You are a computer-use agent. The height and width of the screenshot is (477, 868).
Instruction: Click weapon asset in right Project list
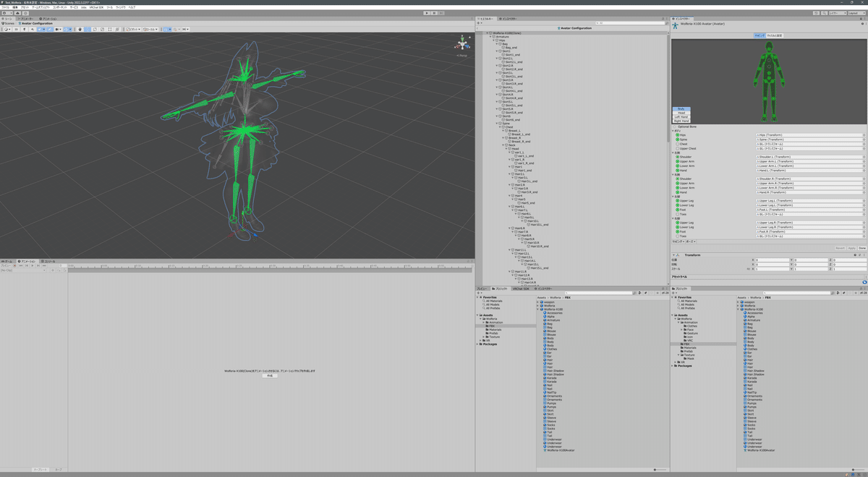[748, 302]
